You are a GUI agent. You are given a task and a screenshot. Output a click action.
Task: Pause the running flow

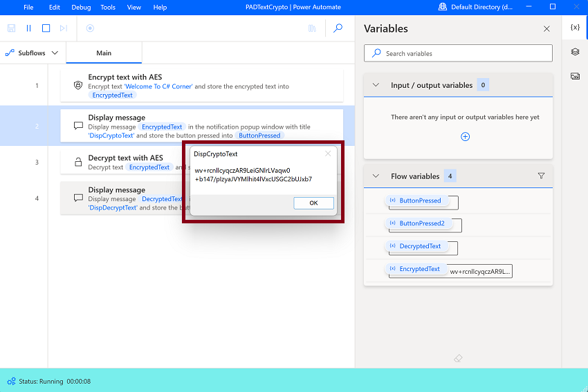click(x=28, y=28)
